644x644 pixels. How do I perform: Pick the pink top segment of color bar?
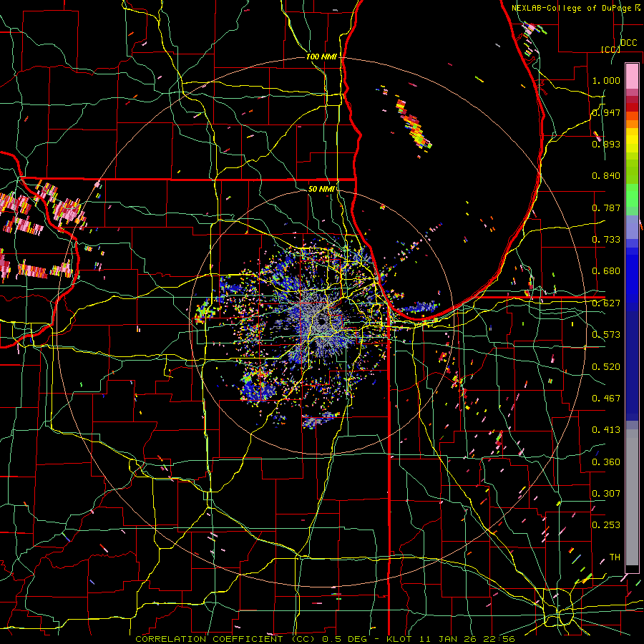click(632, 76)
